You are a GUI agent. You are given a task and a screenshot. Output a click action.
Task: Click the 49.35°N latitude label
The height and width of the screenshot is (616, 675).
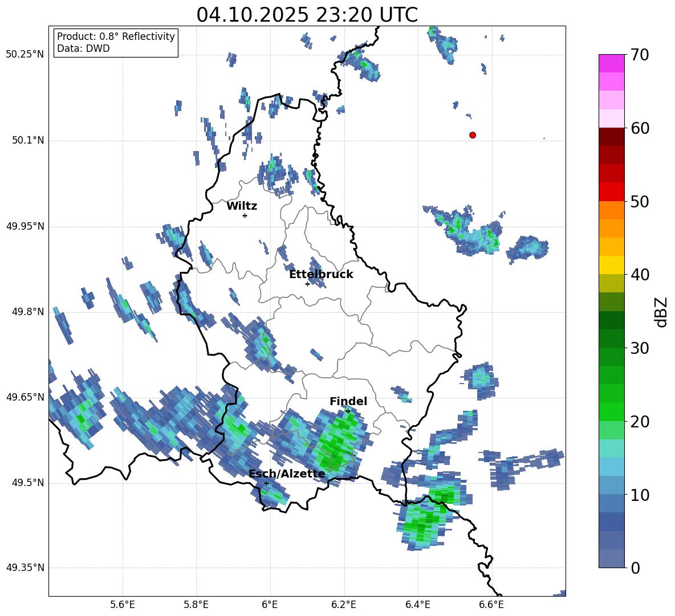[25, 568]
